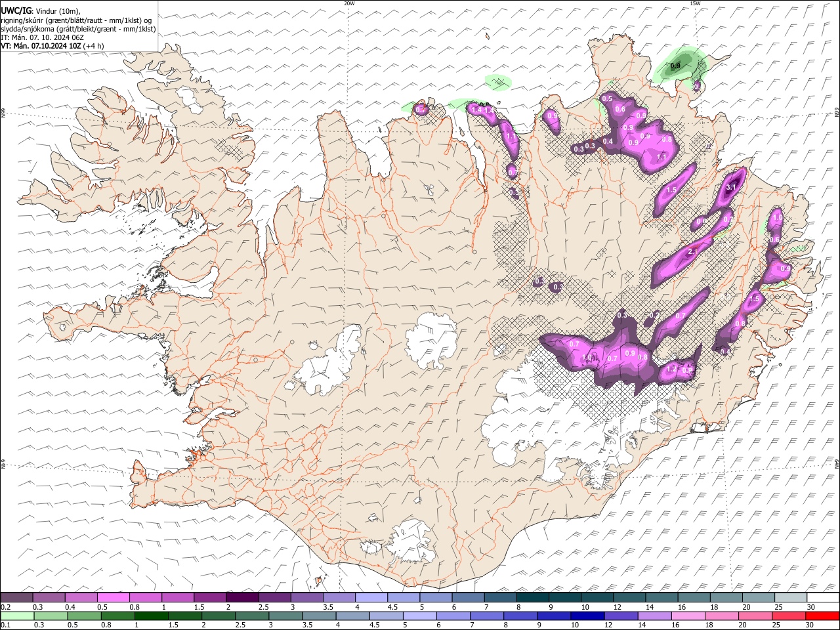
Task: Click the 'IT: Mán. 07. 10. 2024 06Z' line
Action: tap(42, 37)
